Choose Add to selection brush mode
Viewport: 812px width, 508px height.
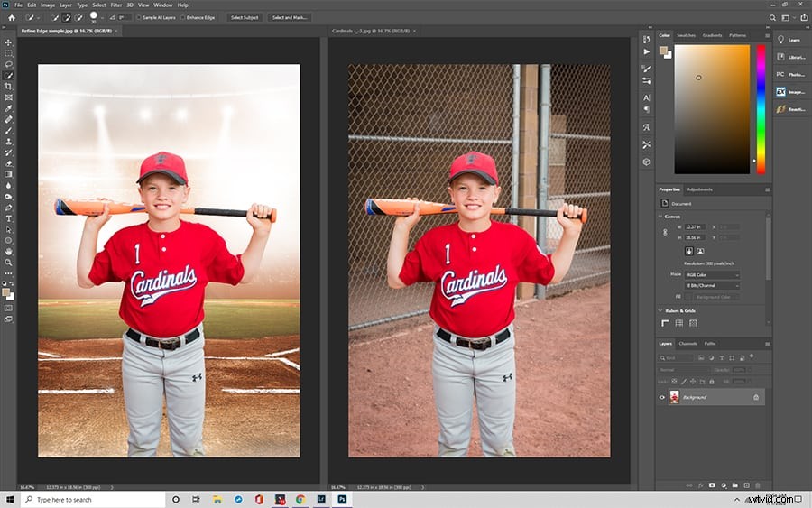67,18
